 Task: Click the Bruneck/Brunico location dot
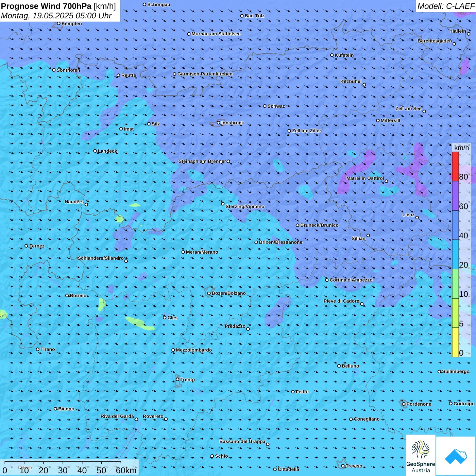coord(297,225)
